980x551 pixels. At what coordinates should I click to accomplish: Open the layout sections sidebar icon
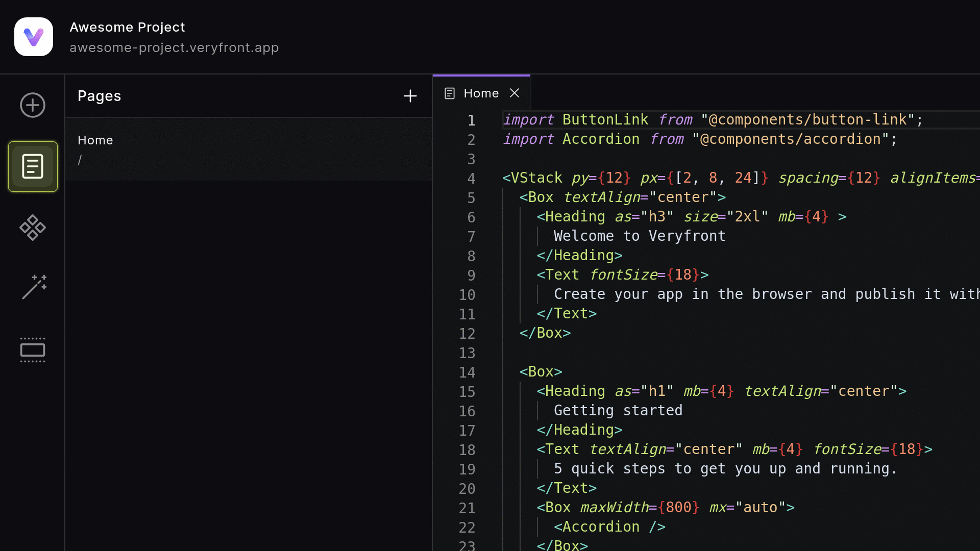[33, 350]
